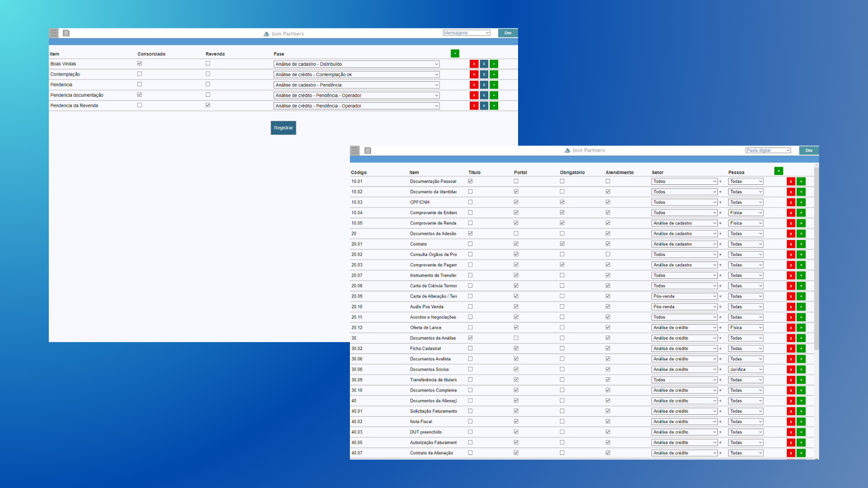Open the hamburger menu in the Mensagens window
The height and width of the screenshot is (488, 868).
point(54,33)
